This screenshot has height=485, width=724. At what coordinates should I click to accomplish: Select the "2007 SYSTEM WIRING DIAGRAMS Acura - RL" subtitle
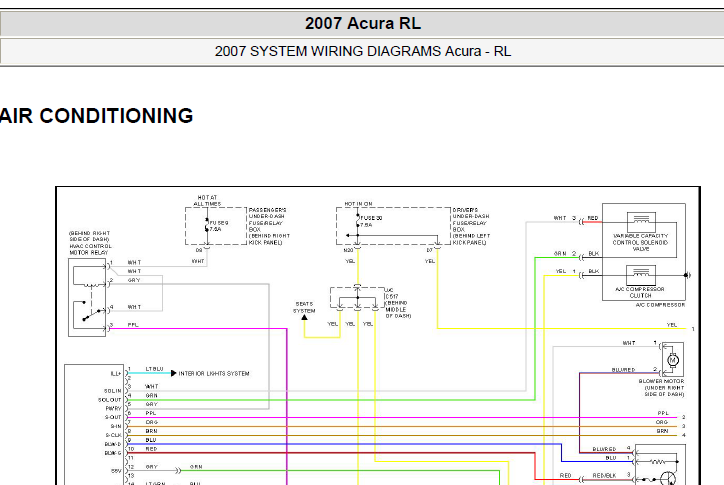point(363,51)
